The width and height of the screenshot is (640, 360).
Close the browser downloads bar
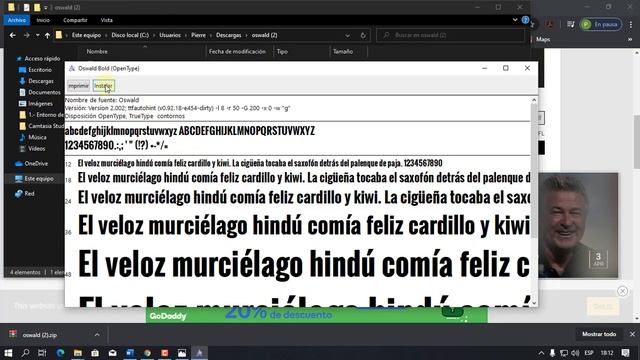click(632, 334)
